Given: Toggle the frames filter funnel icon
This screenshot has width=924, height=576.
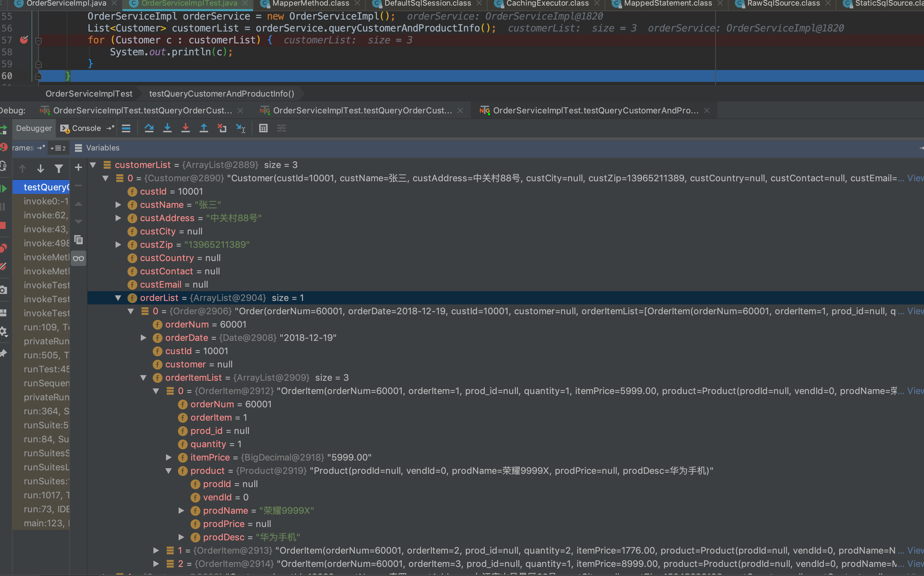Looking at the screenshot, I should [59, 168].
